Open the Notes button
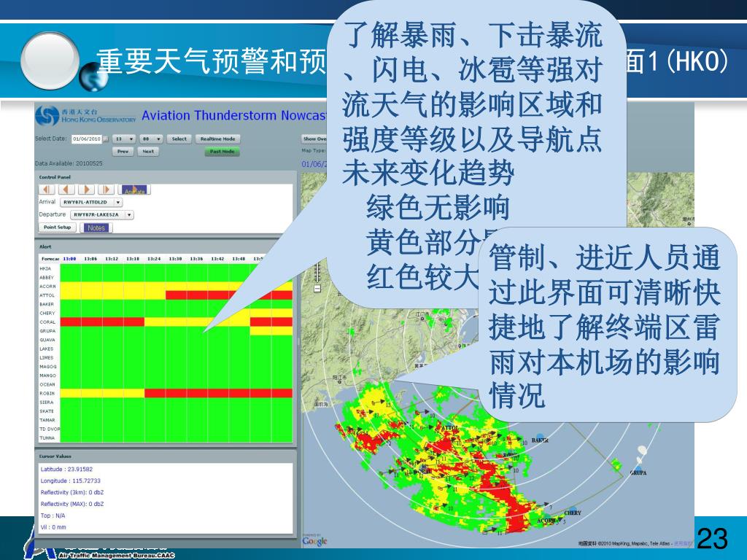The height and width of the screenshot is (560, 747). tap(96, 227)
